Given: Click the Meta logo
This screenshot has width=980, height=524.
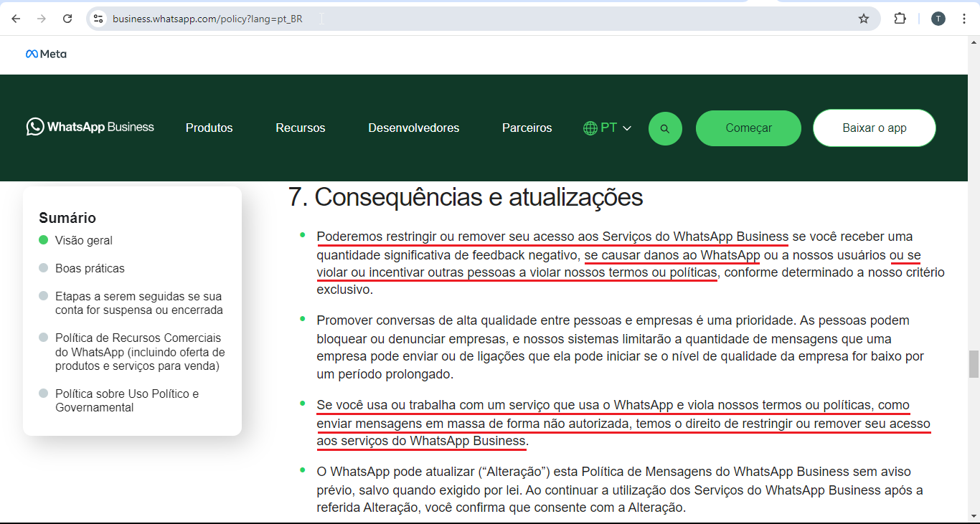Looking at the screenshot, I should [46, 54].
